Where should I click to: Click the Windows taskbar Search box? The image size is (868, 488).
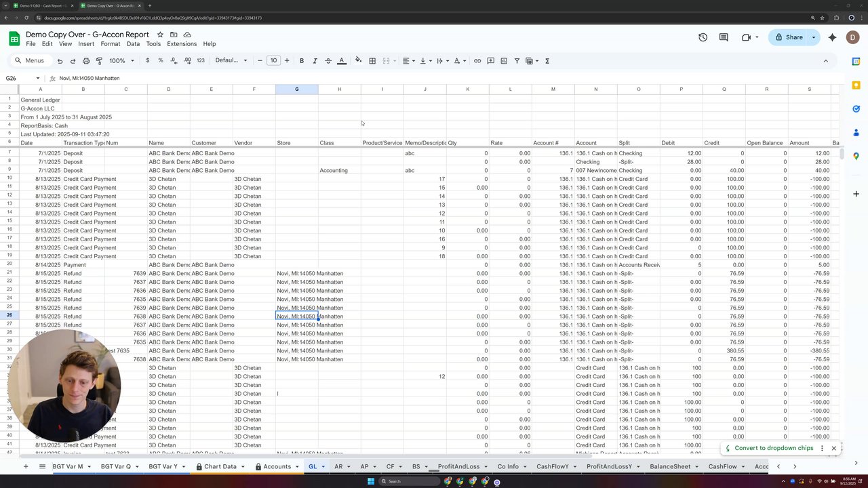[410, 481]
